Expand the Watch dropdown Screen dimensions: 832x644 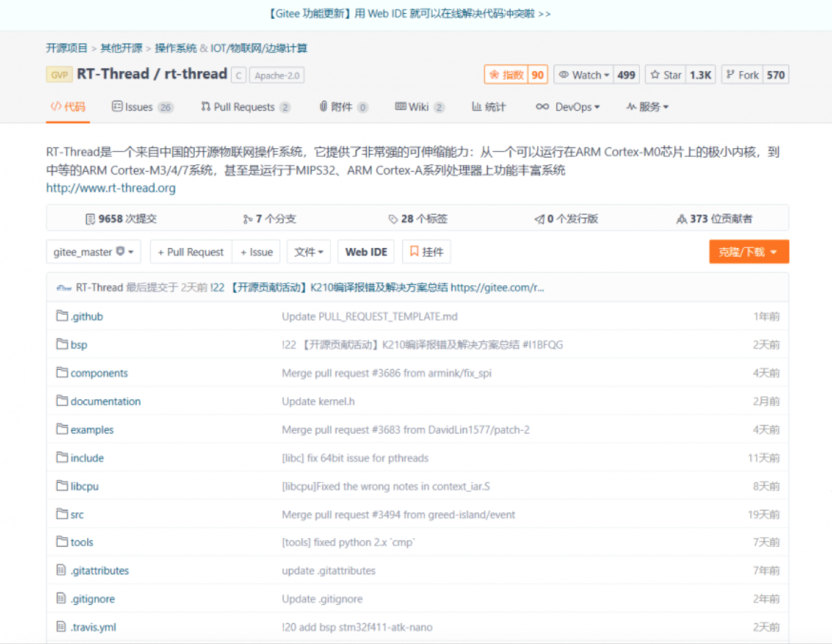click(584, 75)
